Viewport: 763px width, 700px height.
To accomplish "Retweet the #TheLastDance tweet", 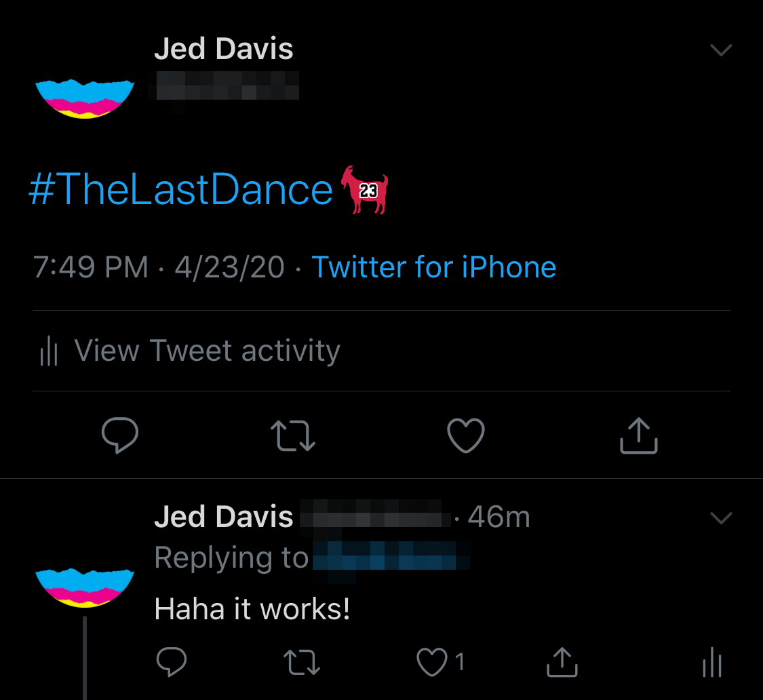I will pyautogui.click(x=293, y=435).
